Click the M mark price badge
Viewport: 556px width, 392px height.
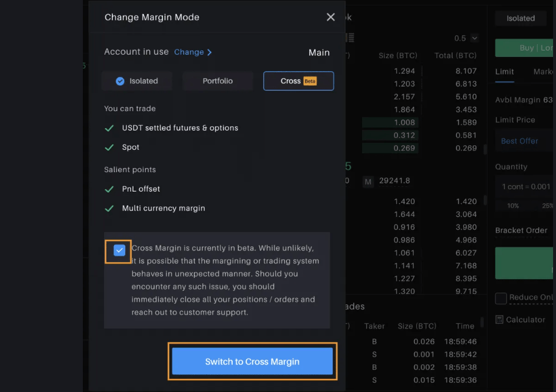click(368, 182)
